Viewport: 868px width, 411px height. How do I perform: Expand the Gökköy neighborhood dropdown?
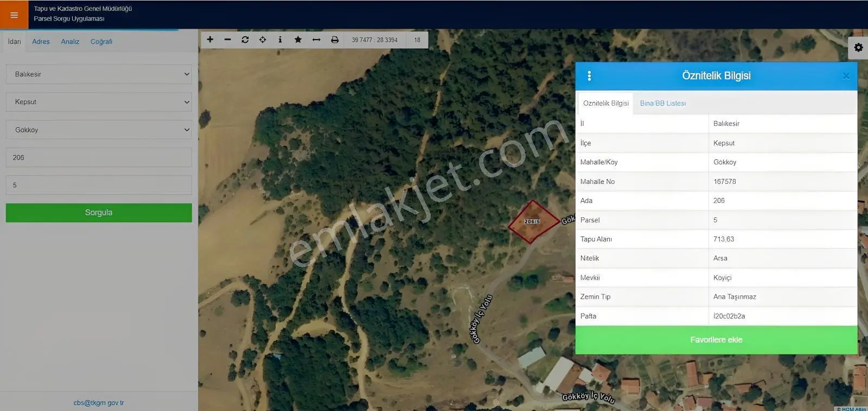(x=99, y=130)
